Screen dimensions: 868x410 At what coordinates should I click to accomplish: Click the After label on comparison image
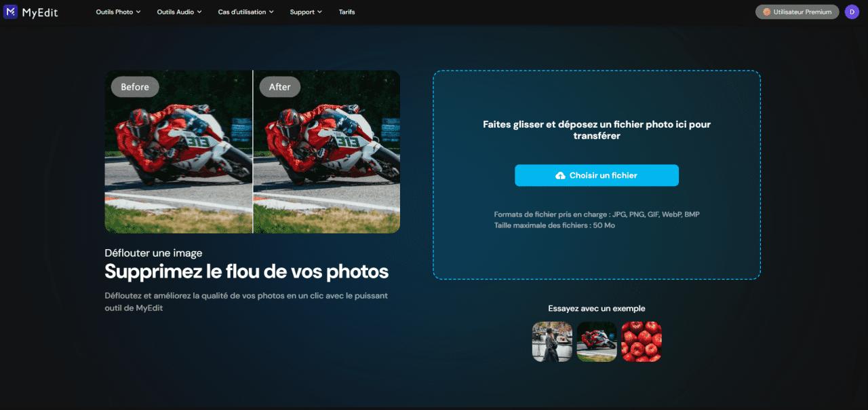(279, 86)
